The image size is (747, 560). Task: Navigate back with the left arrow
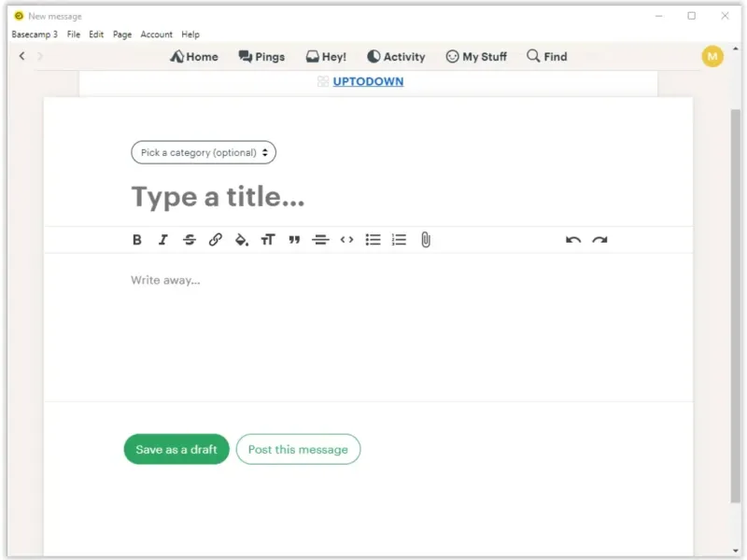coord(21,56)
